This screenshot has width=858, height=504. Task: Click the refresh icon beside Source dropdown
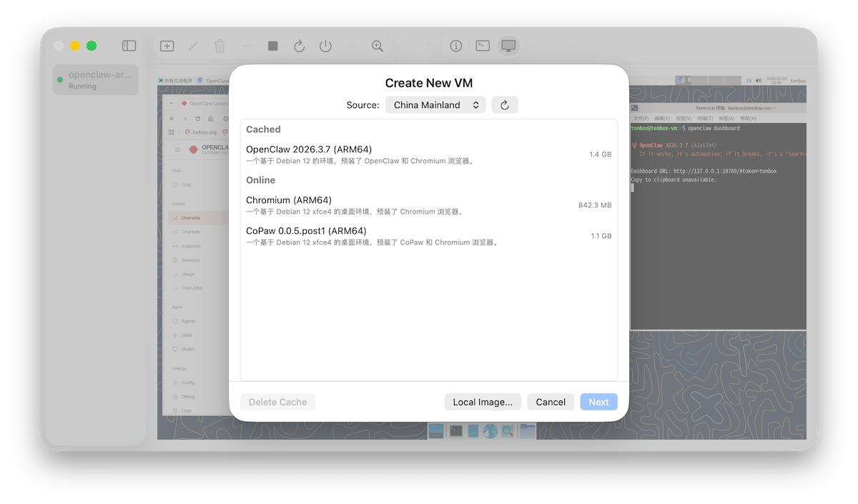point(504,105)
